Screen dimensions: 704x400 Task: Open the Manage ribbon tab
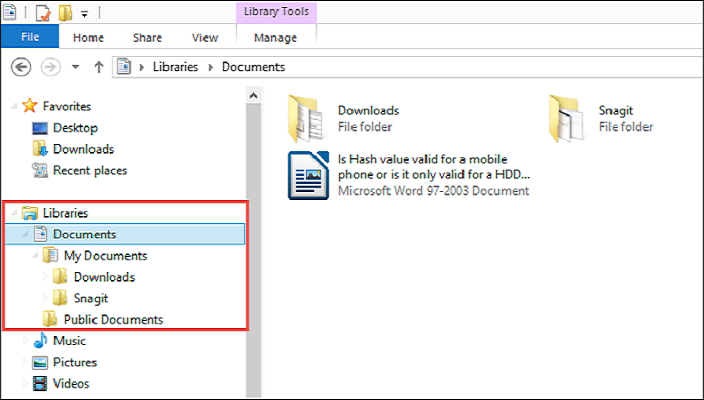pyautogui.click(x=276, y=38)
